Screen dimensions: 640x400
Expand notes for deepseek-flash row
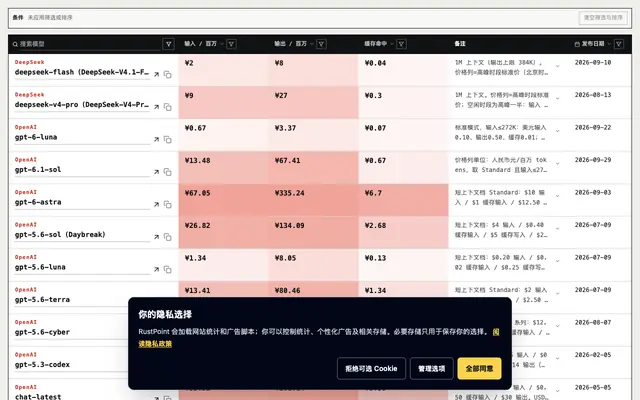point(558,66)
